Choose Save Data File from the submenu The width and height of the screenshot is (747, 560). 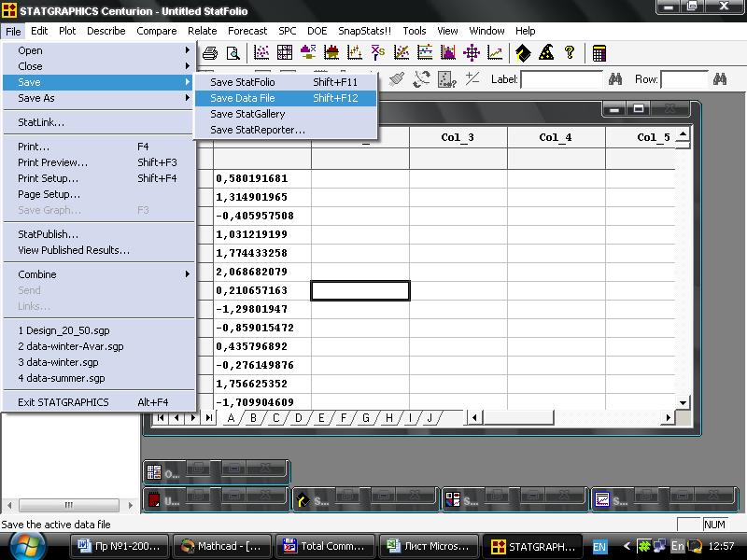coord(286,98)
